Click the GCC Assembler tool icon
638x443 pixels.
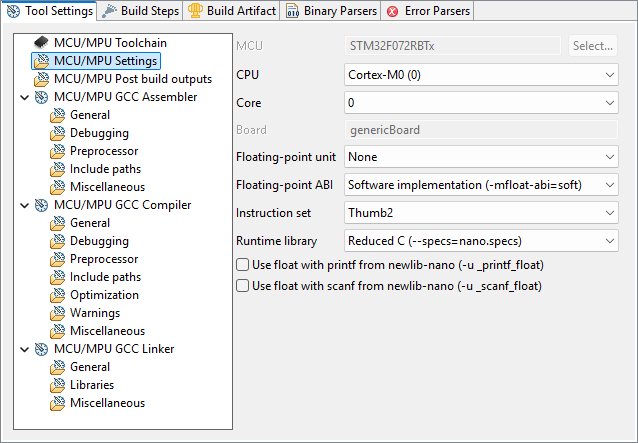(41, 97)
